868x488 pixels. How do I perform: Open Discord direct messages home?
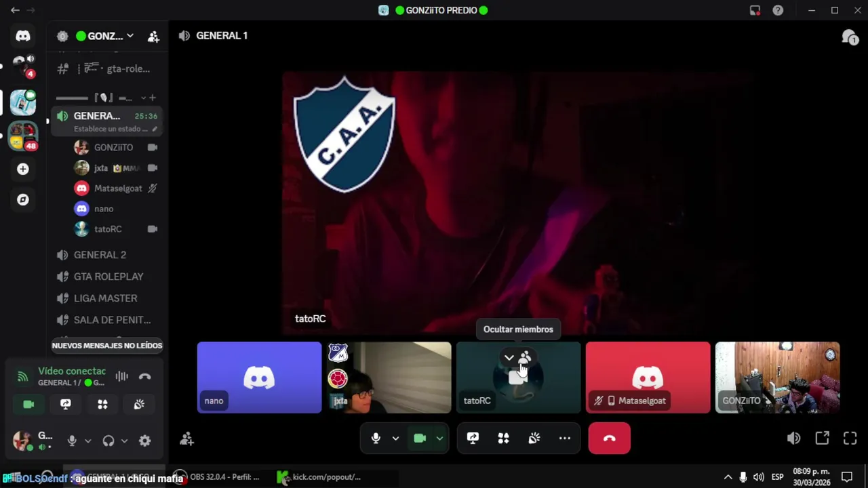23,36
